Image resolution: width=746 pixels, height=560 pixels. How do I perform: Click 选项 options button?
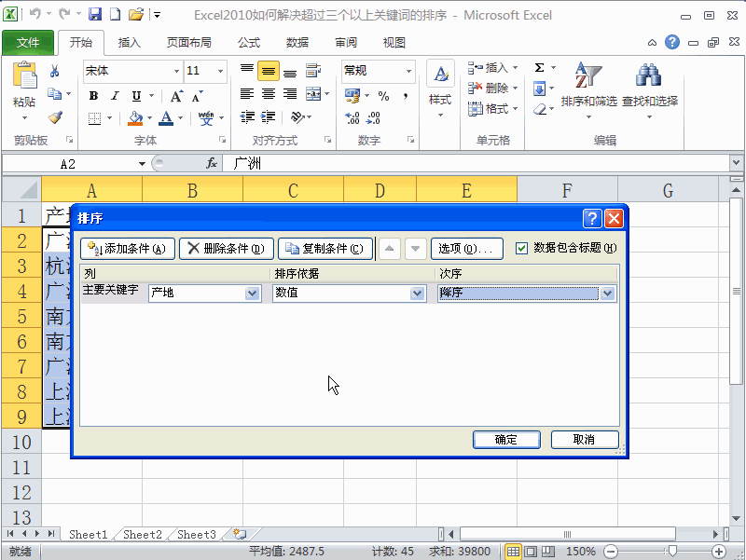click(x=467, y=249)
